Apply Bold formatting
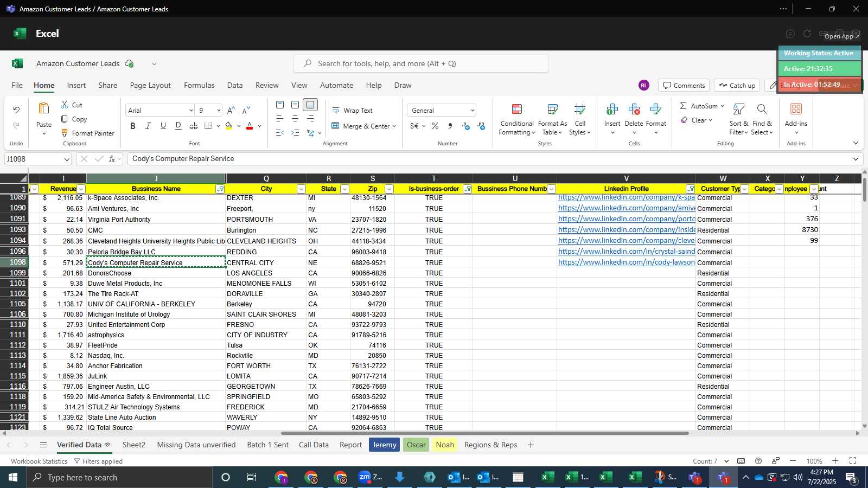This screenshot has height=488, width=868. [133, 126]
